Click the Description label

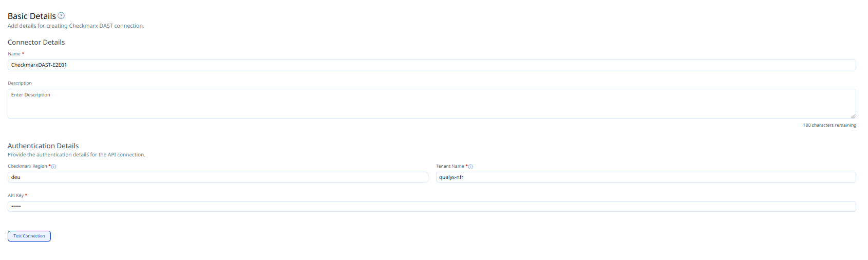click(20, 83)
